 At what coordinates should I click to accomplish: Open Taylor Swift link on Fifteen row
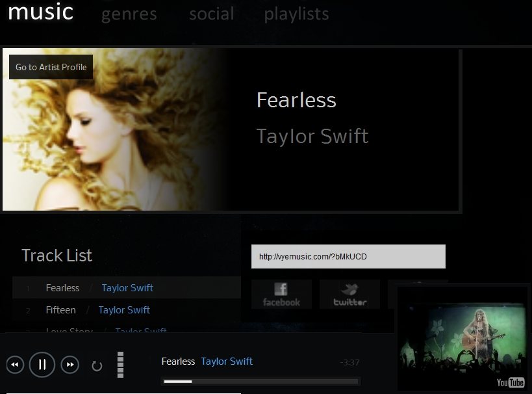[x=124, y=310]
